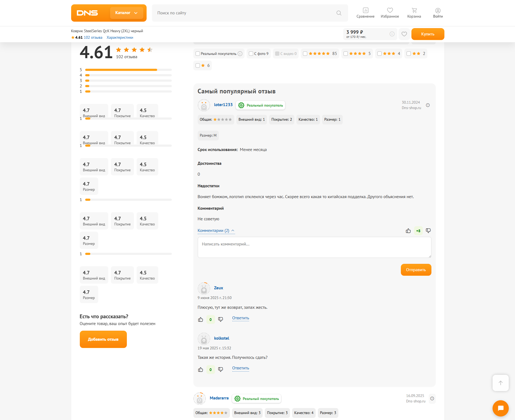Open the Каталог dropdown menu
Screen dimensions: 515x420
tap(127, 13)
